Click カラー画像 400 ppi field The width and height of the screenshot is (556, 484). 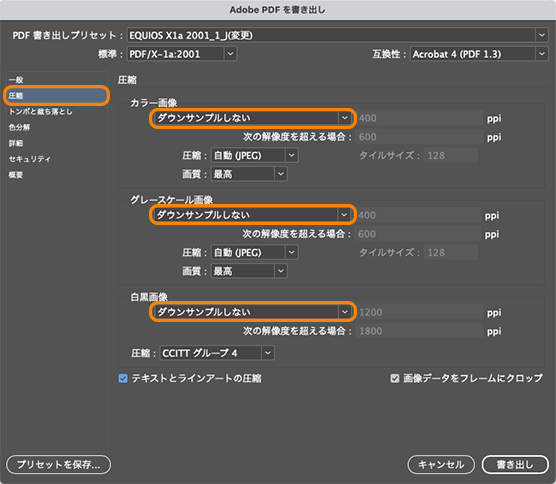(x=419, y=118)
